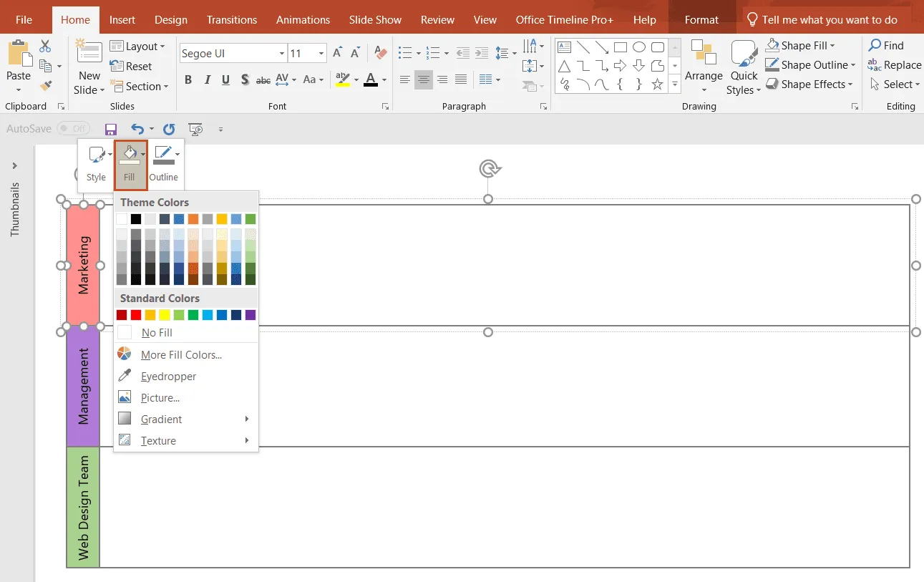Viewport: 924px width, 582px height.
Task: Choose No Fill from the menu
Action: [155, 332]
